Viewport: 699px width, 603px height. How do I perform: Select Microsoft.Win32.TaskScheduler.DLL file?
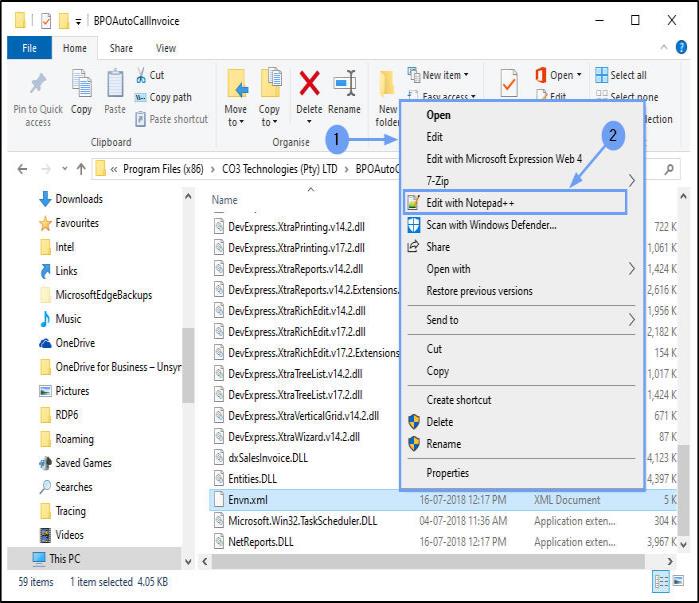click(303, 521)
